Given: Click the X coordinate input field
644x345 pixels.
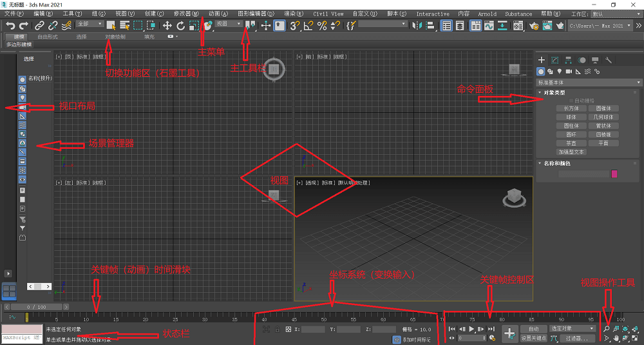Looking at the screenshot, I should pos(314,330).
